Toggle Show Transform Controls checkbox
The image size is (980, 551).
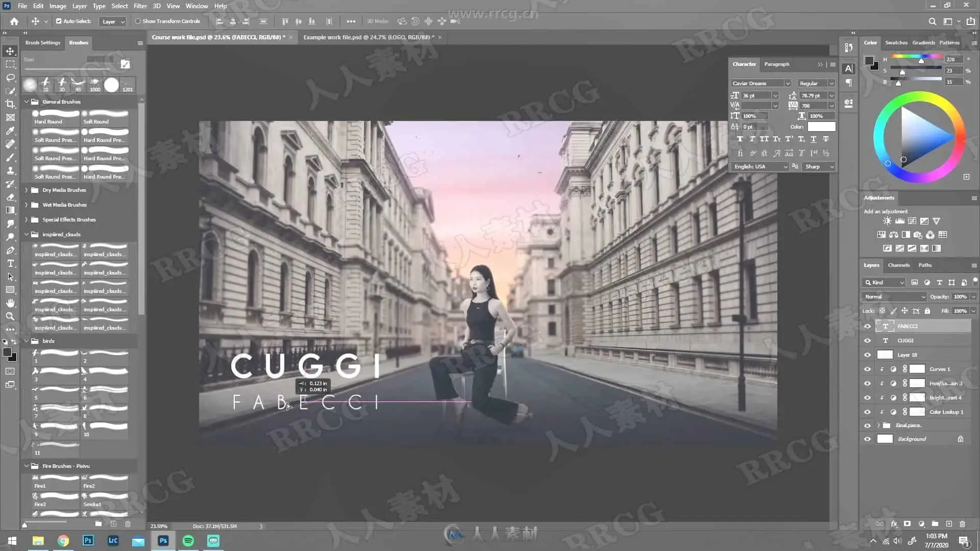[x=138, y=21]
